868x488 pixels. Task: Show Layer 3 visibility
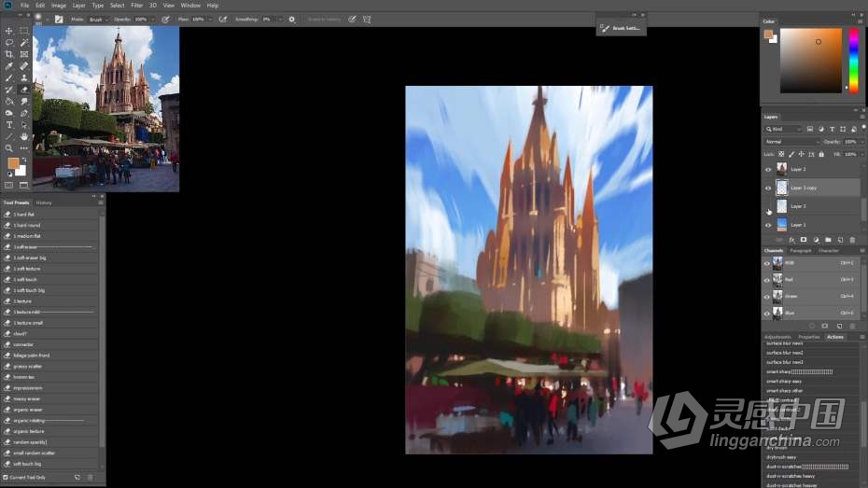point(768,207)
